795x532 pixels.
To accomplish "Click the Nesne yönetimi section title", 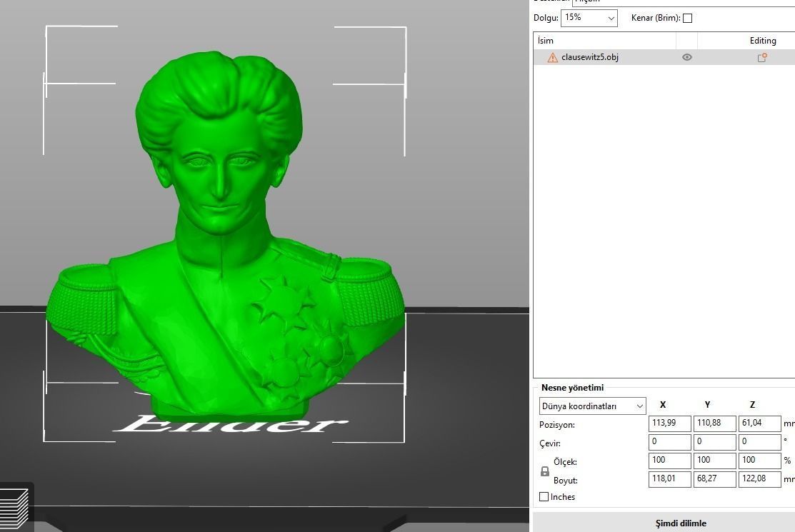I will tap(572, 388).
